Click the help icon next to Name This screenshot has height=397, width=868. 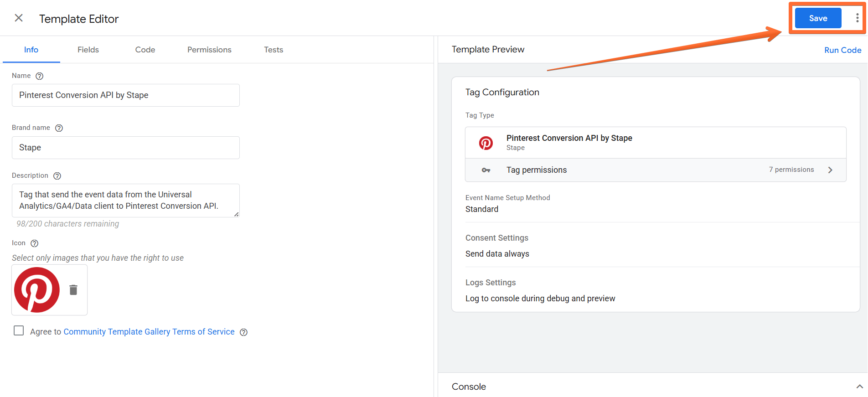40,76
